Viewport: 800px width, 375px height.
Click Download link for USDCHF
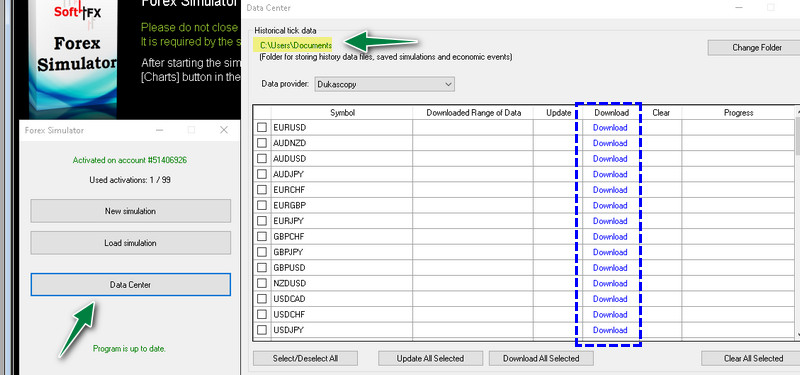pos(610,314)
